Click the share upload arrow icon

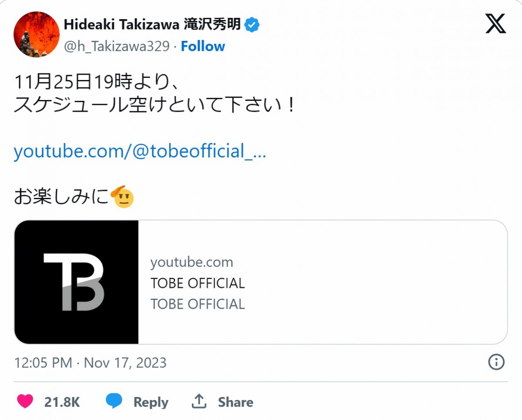point(199,402)
